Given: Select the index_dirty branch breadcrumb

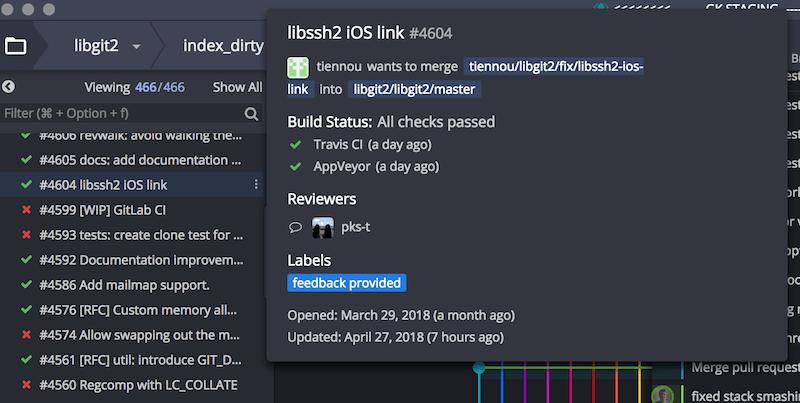Looking at the screenshot, I should coord(223,46).
